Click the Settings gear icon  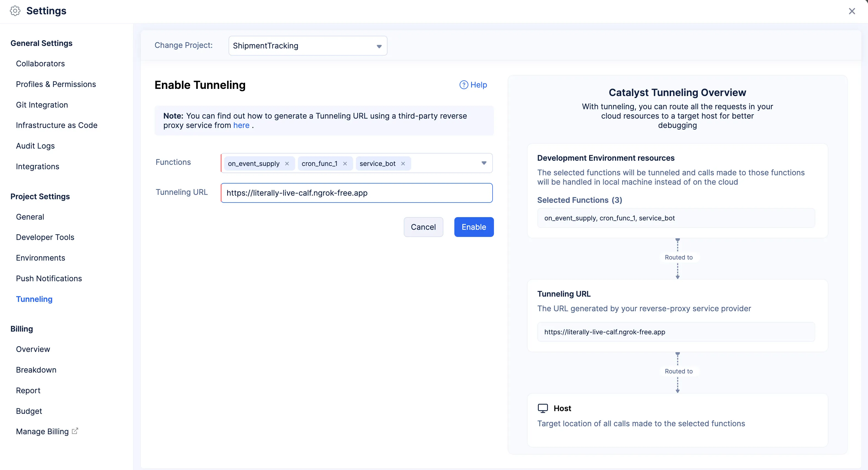[15, 11]
